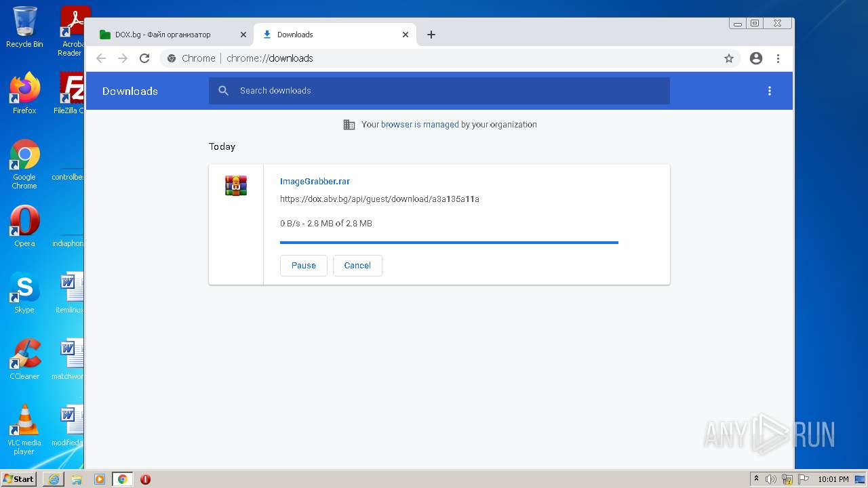Click the Action Center flag icon
Viewport: 868px width, 488px height.
pyautogui.click(x=803, y=479)
